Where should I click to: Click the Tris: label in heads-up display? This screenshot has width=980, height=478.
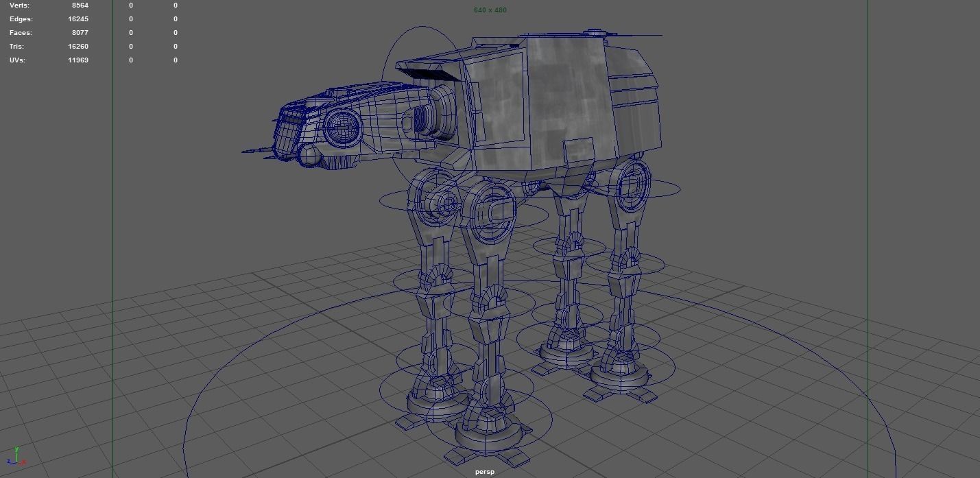point(16,47)
